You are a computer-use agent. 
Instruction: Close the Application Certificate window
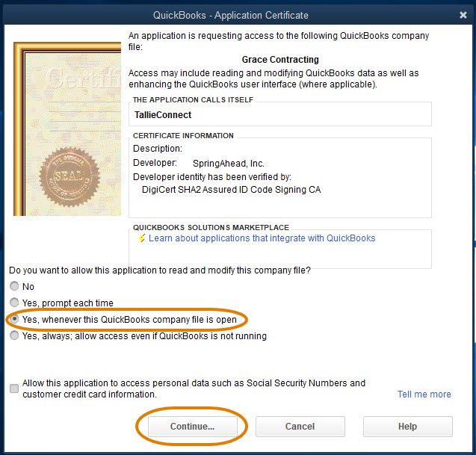point(463,15)
